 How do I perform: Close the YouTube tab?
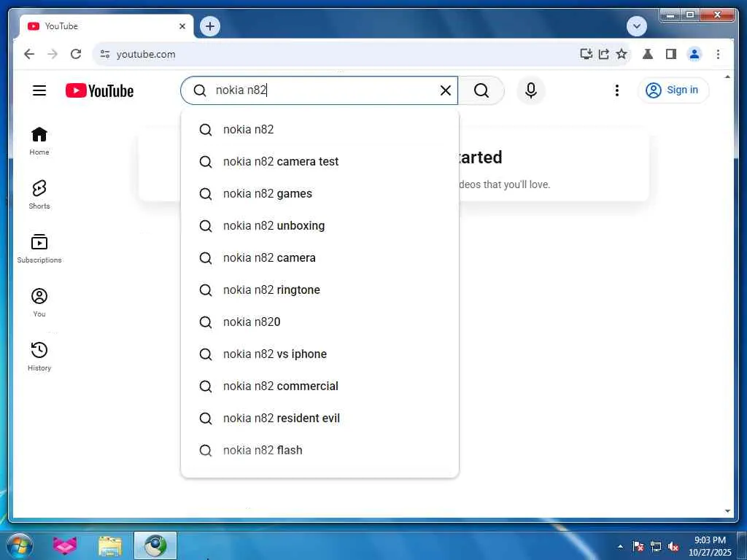point(182,26)
